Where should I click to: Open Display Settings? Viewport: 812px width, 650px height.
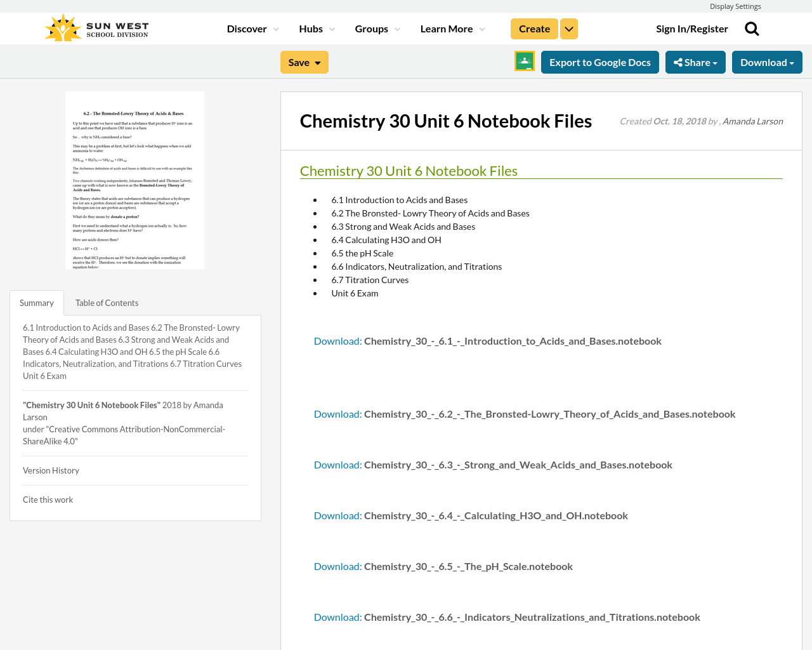point(735,5)
